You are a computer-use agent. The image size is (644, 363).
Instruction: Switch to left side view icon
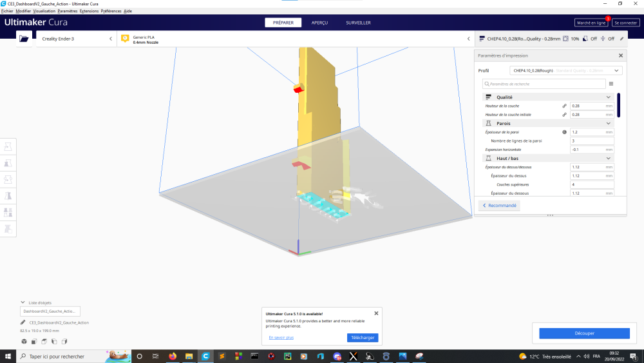click(54, 341)
